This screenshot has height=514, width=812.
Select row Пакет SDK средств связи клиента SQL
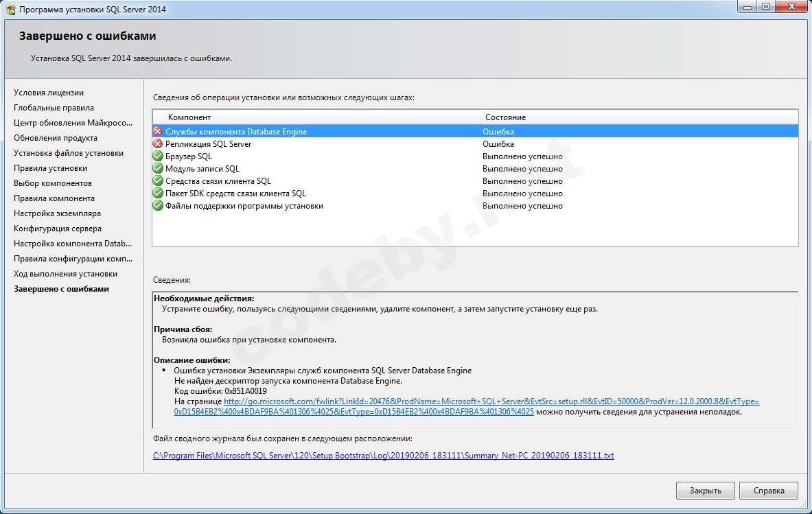click(x=475, y=194)
